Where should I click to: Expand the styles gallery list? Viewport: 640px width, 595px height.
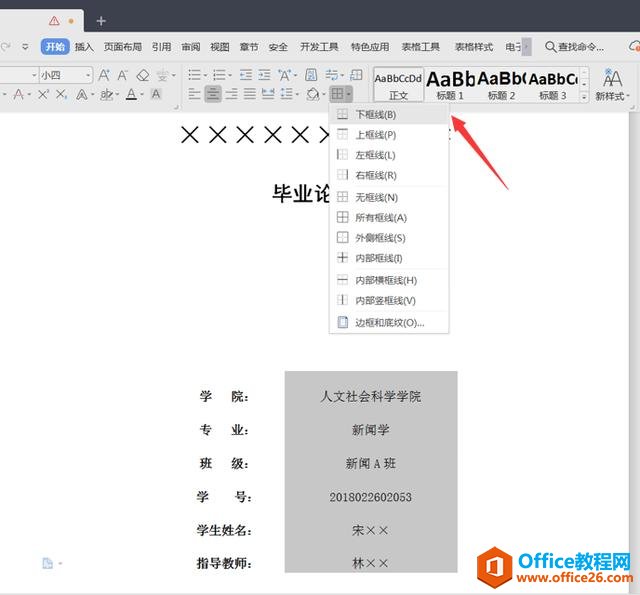[x=584, y=97]
